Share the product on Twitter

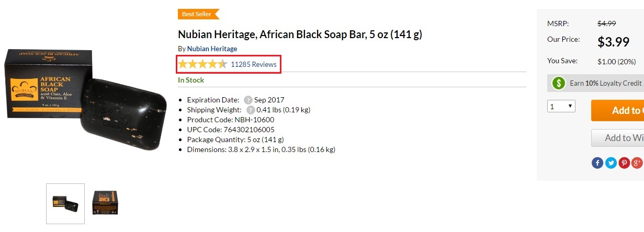pyautogui.click(x=611, y=163)
